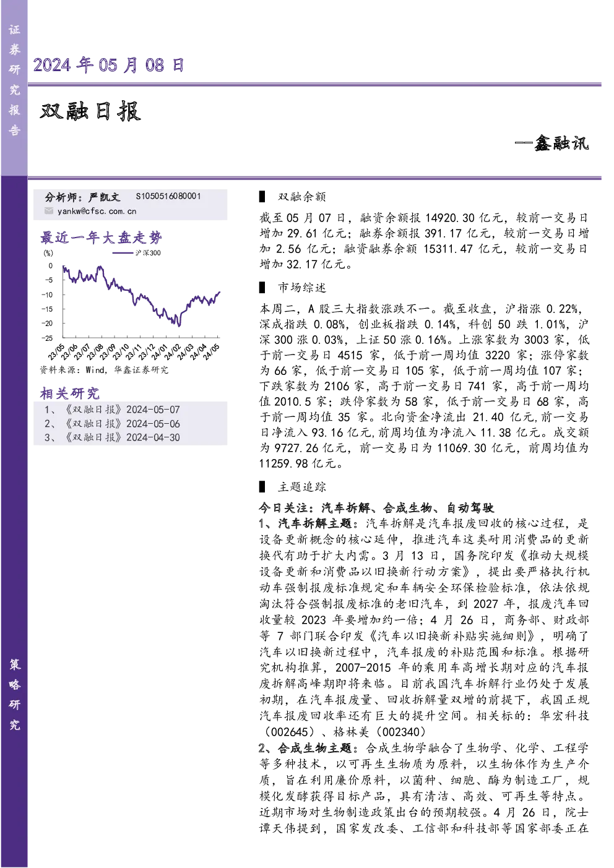Viewport: 614px width, 868px height.
Task: Click the license number S1050516080001
Action: 168,196
